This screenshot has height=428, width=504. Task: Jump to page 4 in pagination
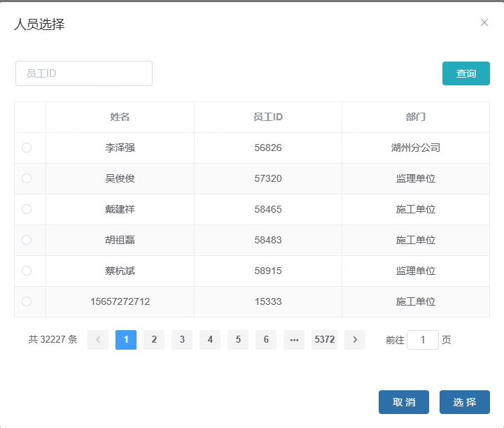[x=210, y=340]
